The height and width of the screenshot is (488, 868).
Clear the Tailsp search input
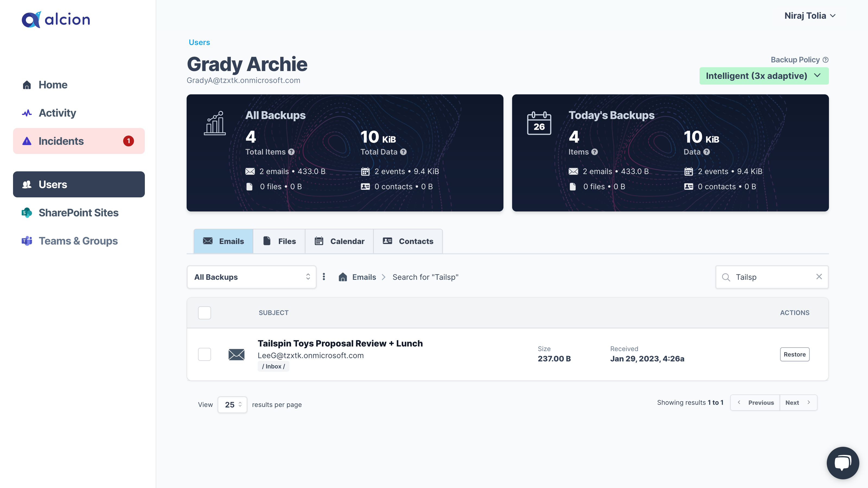819,277
